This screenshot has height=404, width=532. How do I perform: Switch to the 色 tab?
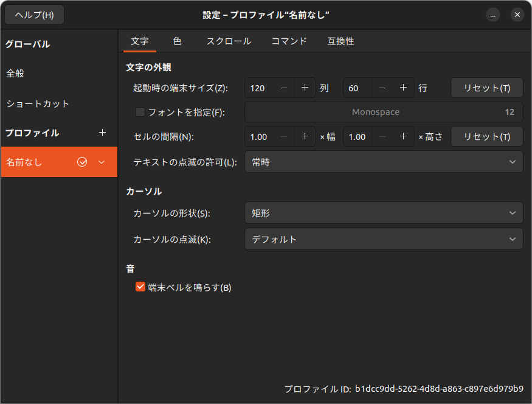pyautogui.click(x=177, y=41)
